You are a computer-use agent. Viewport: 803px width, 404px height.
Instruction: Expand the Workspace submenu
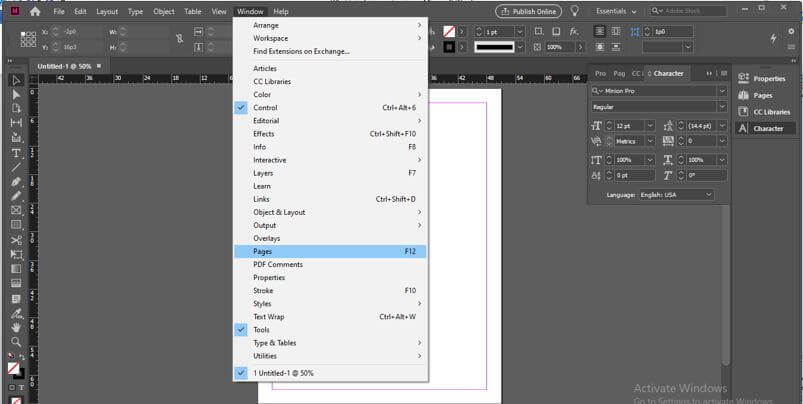coord(330,38)
